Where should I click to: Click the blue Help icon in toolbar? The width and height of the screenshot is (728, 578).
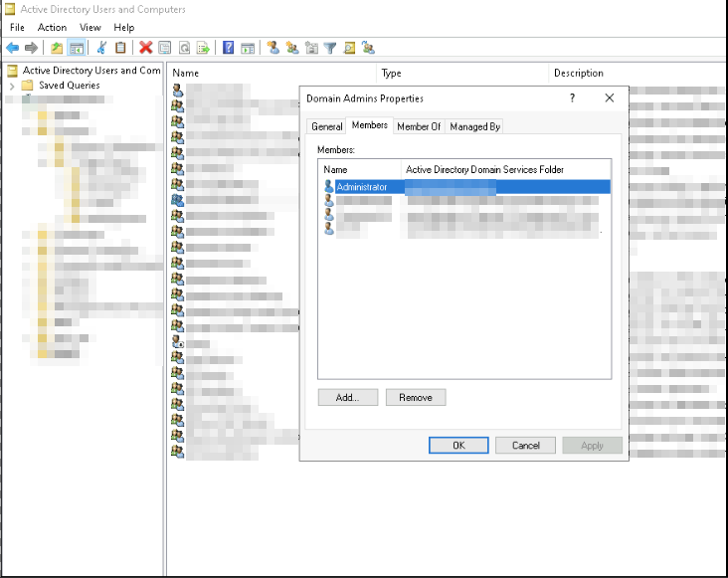pyautogui.click(x=229, y=48)
